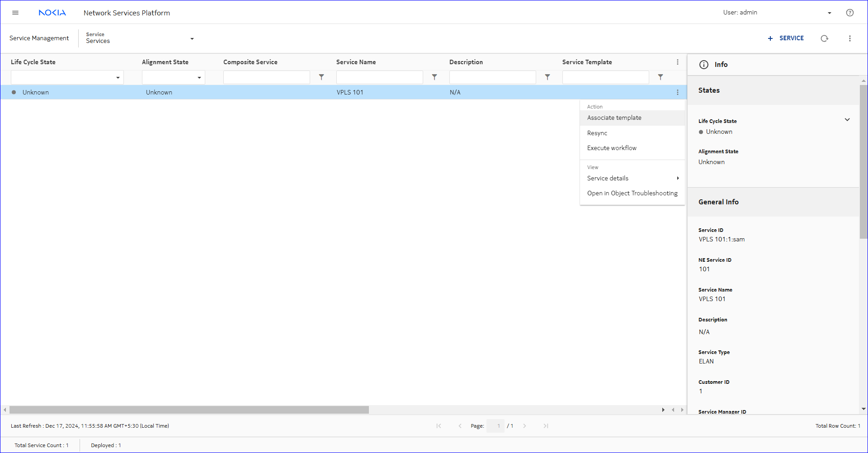Viewport: 868px width, 453px height.
Task: Choose Resync from the action menu
Action: 597,132
